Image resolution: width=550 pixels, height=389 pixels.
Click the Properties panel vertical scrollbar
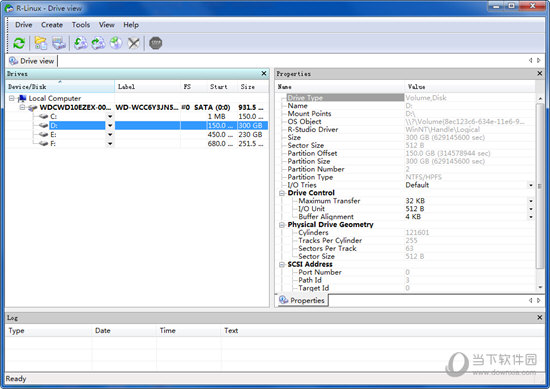540,186
